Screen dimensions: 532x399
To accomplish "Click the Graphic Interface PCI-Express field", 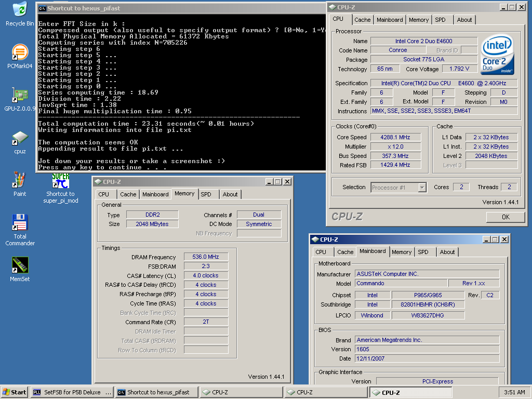I will coord(437,381).
